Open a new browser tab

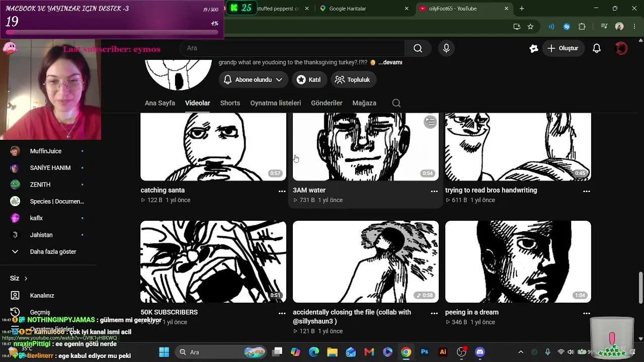tap(522, 9)
